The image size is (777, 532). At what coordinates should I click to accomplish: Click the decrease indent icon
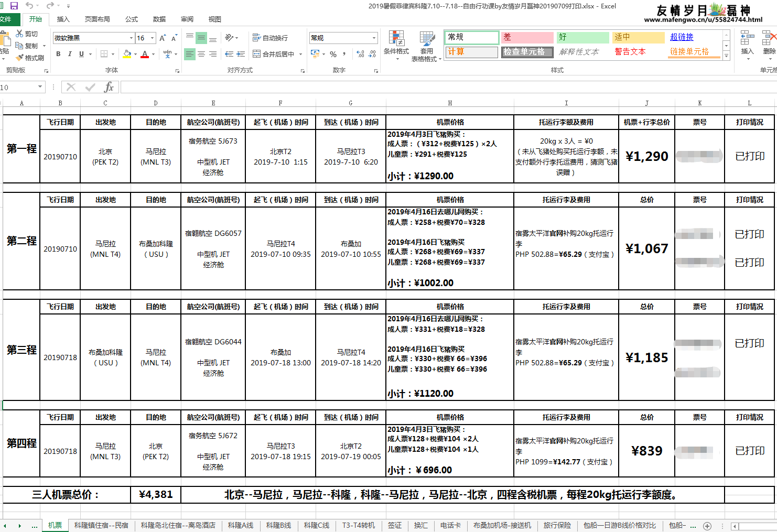pyautogui.click(x=229, y=54)
